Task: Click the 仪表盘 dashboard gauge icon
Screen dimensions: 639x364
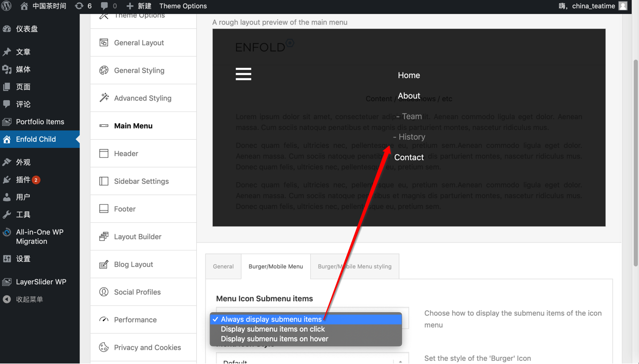Action: pyautogui.click(x=7, y=29)
